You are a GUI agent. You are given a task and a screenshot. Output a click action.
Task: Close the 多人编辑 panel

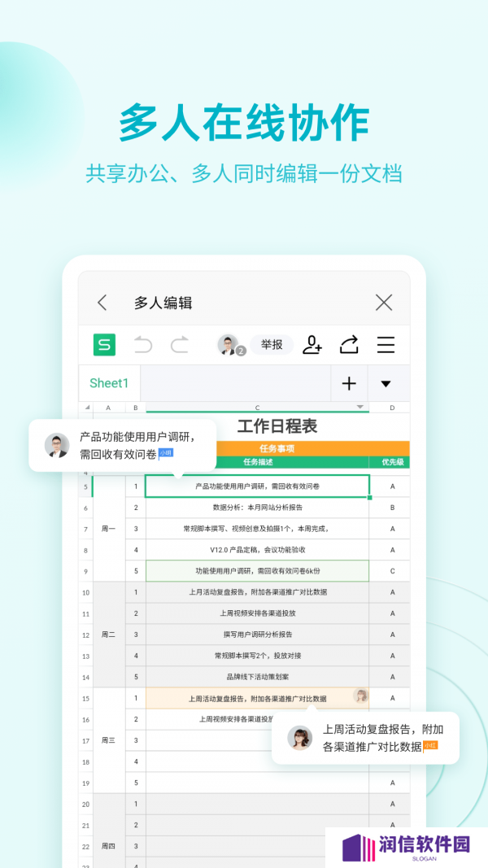pyautogui.click(x=383, y=303)
